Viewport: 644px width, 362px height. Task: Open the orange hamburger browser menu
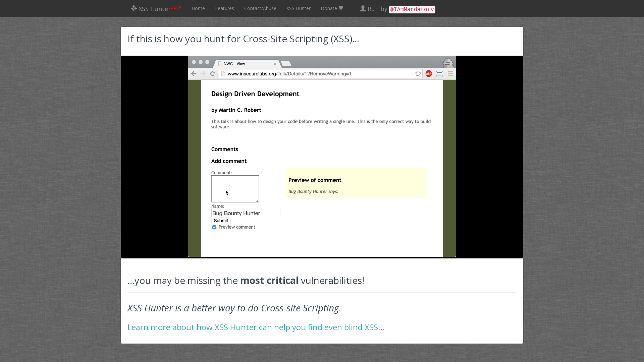click(450, 74)
